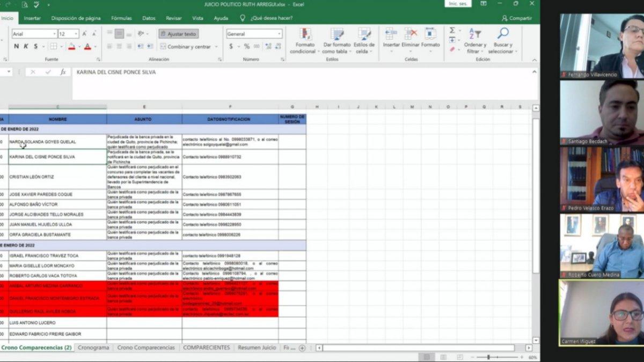The image size is (644, 362).
Task: Toggle italic K formatting
Action: click(26, 47)
